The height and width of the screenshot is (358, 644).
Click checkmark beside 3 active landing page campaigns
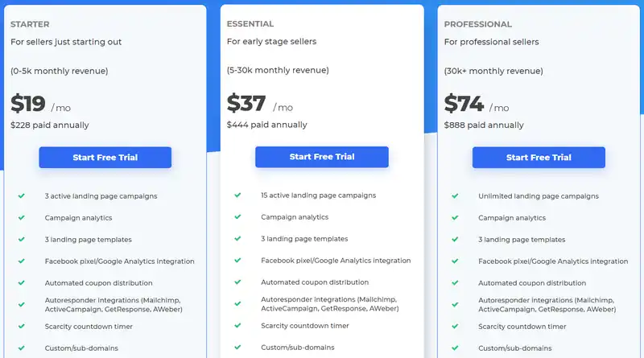[22, 195]
